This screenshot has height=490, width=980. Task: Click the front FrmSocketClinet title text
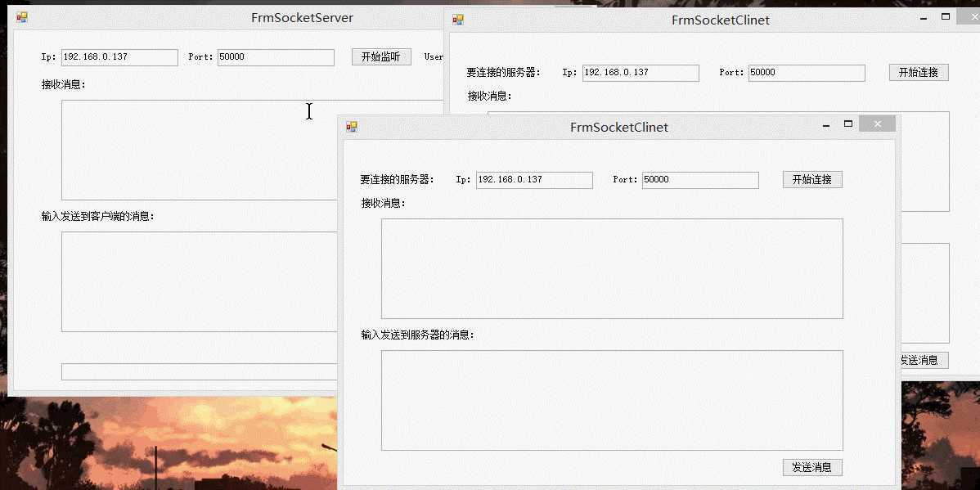point(618,128)
